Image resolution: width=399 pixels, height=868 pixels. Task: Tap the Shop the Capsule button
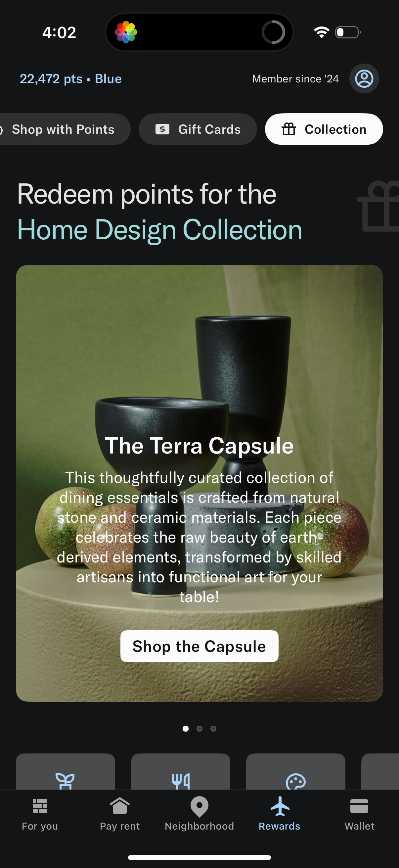coord(199,646)
